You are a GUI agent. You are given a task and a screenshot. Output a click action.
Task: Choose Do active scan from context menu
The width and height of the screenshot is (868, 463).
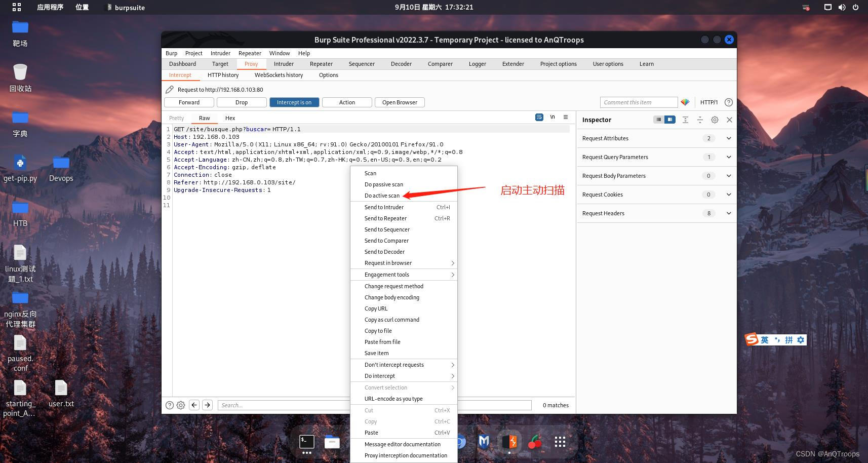(404, 196)
